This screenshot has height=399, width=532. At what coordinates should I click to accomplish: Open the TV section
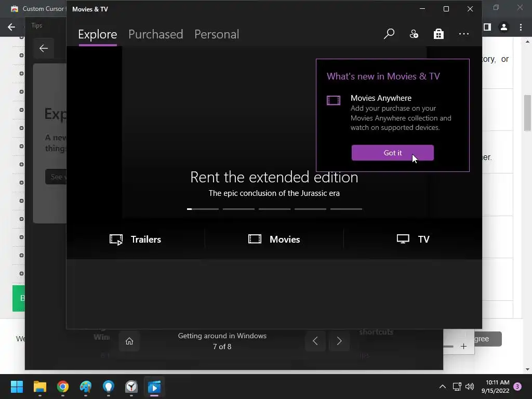click(x=413, y=239)
